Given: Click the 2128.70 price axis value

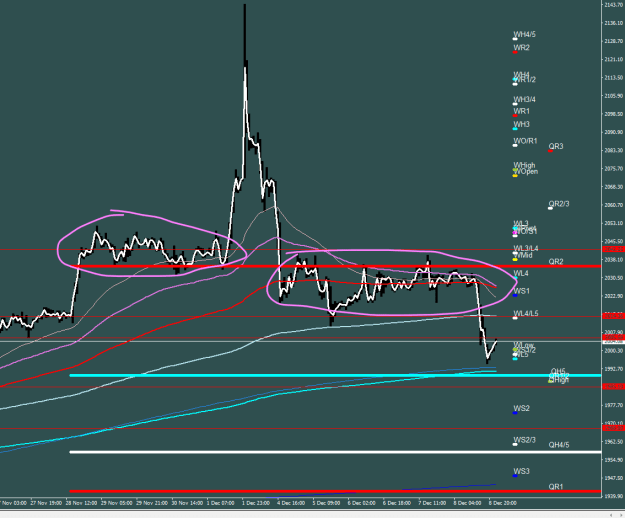Looking at the screenshot, I should [x=614, y=41].
